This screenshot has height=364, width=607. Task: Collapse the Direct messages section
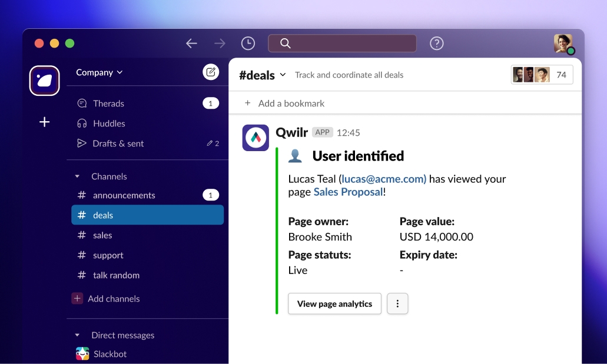pyautogui.click(x=77, y=335)
